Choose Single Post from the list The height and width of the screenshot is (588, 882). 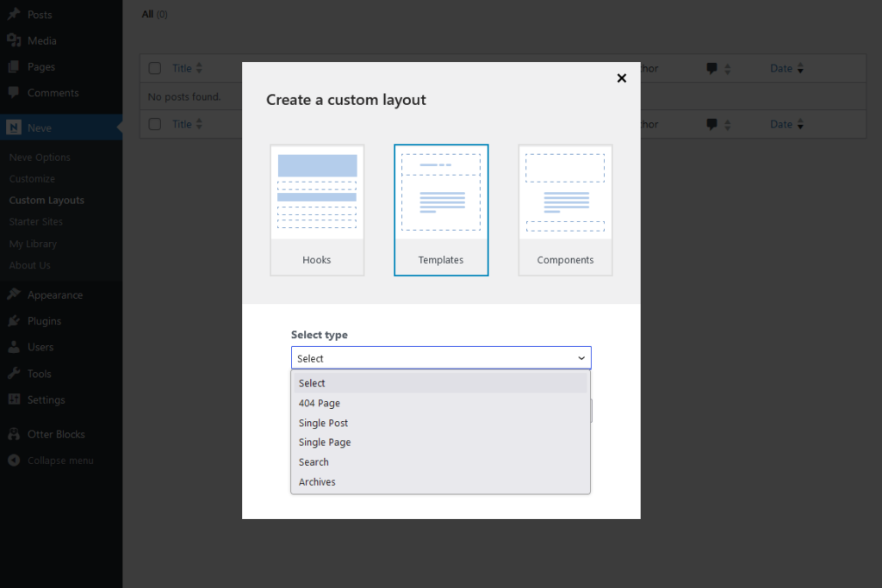pyautogui.click(x=440, y=423)
